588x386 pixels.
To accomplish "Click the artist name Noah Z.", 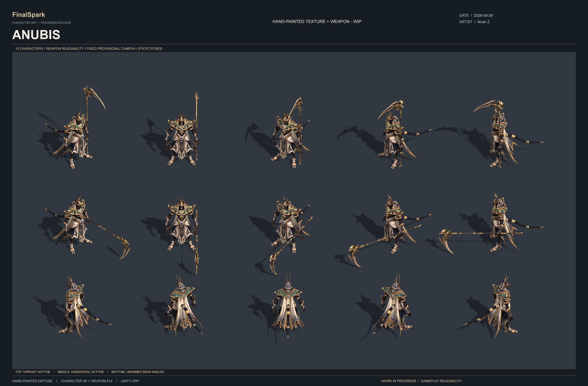I will point(484,22).
